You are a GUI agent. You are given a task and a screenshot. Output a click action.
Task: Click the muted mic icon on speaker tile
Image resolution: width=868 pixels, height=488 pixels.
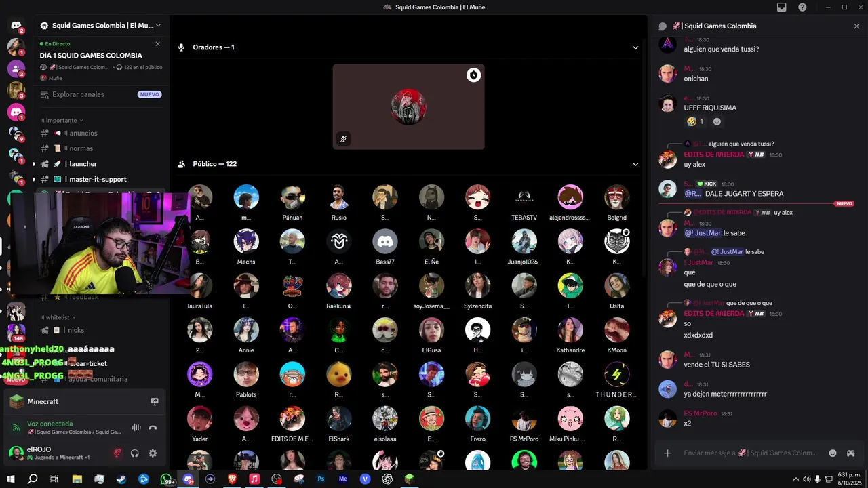(344, 139)
